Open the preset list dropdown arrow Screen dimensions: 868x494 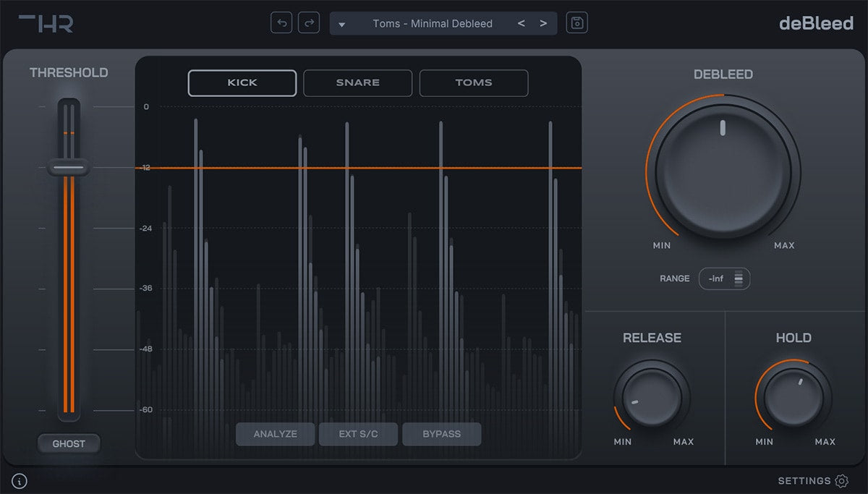coord(342,24)
